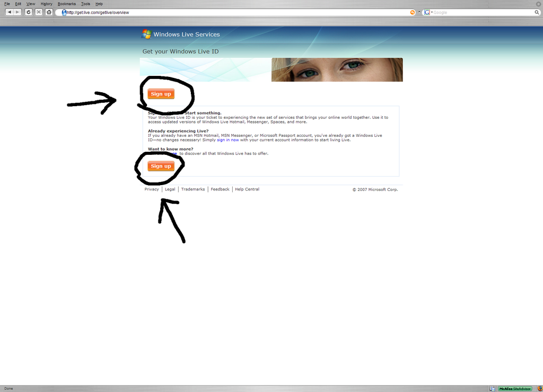This screenshot has height=392, width=543.
Task: Open the Help menu
Action: [x=99, y=4]
